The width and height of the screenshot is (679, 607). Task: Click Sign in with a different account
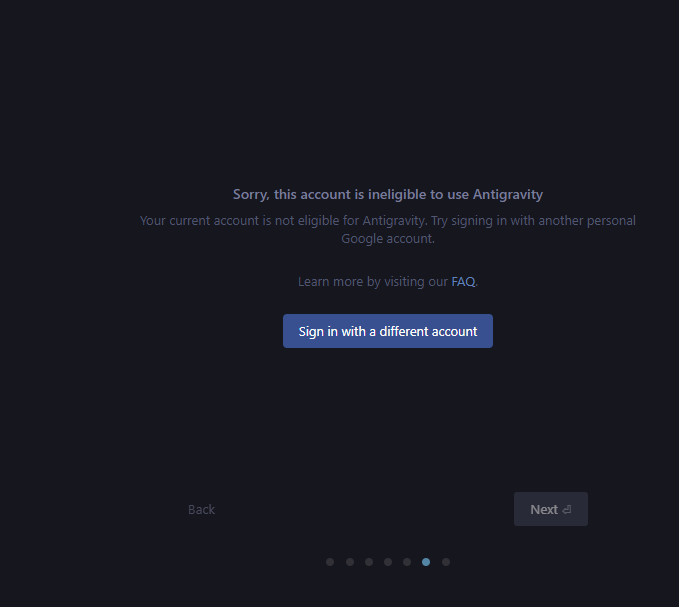(388, 331)
